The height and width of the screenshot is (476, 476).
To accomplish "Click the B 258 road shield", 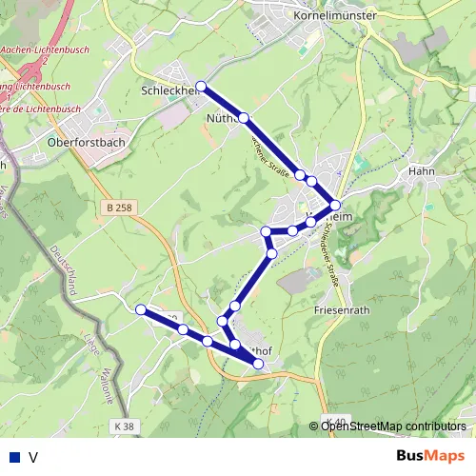I will click(119, 208).
